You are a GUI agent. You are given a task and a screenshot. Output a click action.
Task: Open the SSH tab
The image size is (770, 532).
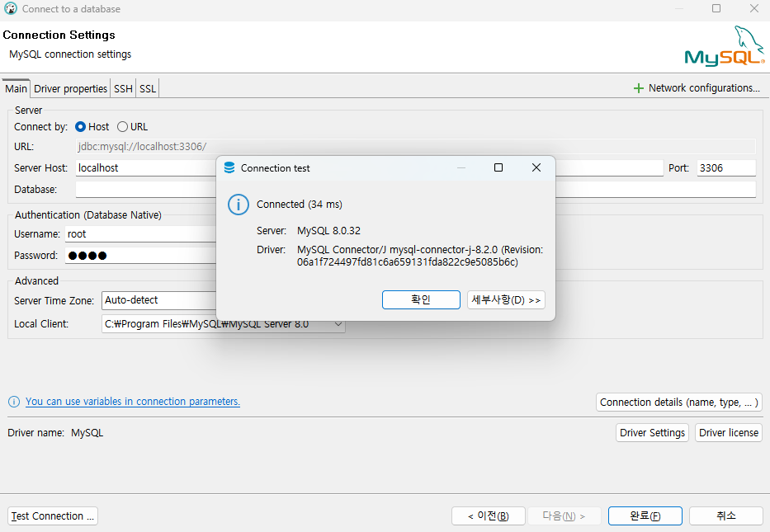[123, 89]
